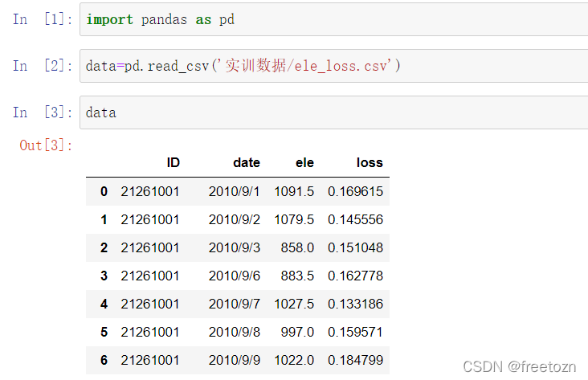Viewport: 588px width, 380px height.
Task: Click the date cell 2010/9/9
Action: click(x=234, y=360)
